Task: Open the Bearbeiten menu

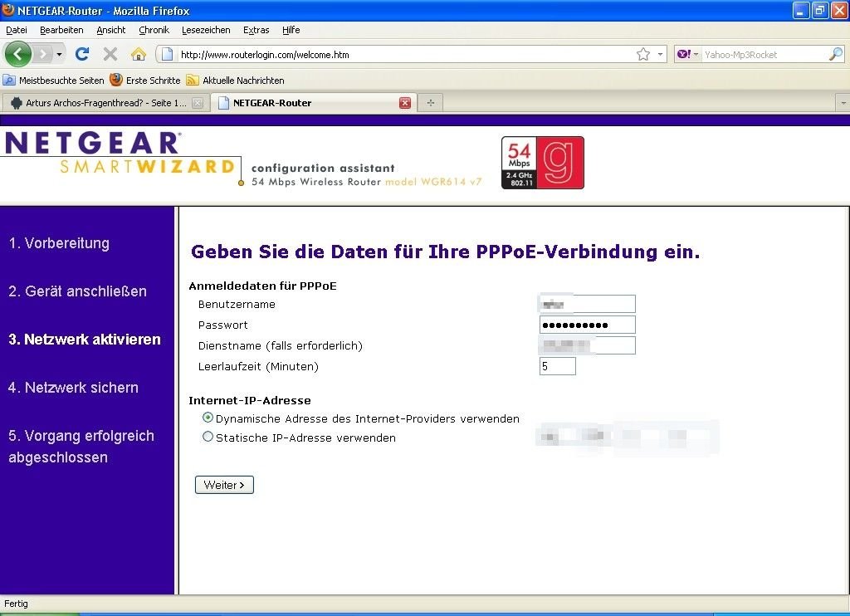Action: pos(61,30)
